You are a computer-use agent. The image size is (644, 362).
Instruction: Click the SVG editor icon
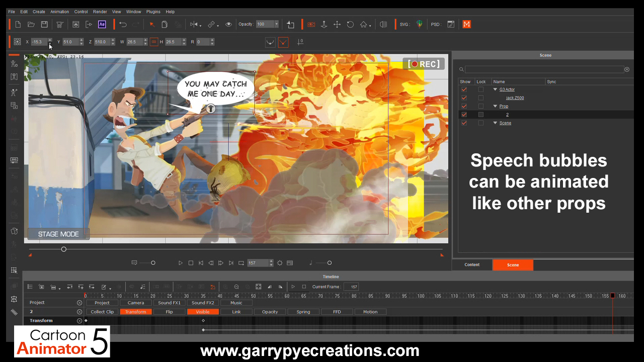click(x=419, y=24)
